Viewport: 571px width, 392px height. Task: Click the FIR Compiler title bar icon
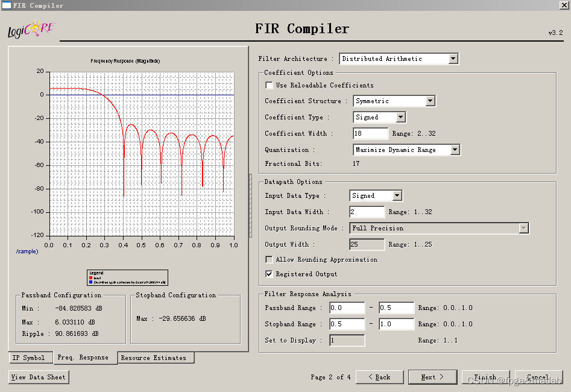coord(7,5)
